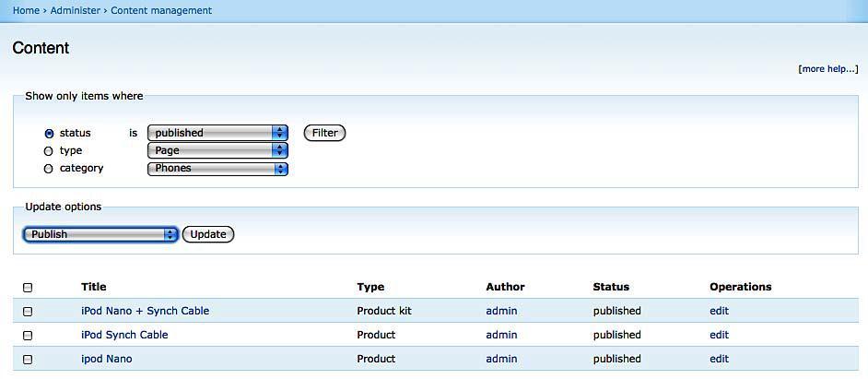The image size is (868, 379).
Task: Open admin author of iPod Nano + Synch Cable
Action: point(501,311)
